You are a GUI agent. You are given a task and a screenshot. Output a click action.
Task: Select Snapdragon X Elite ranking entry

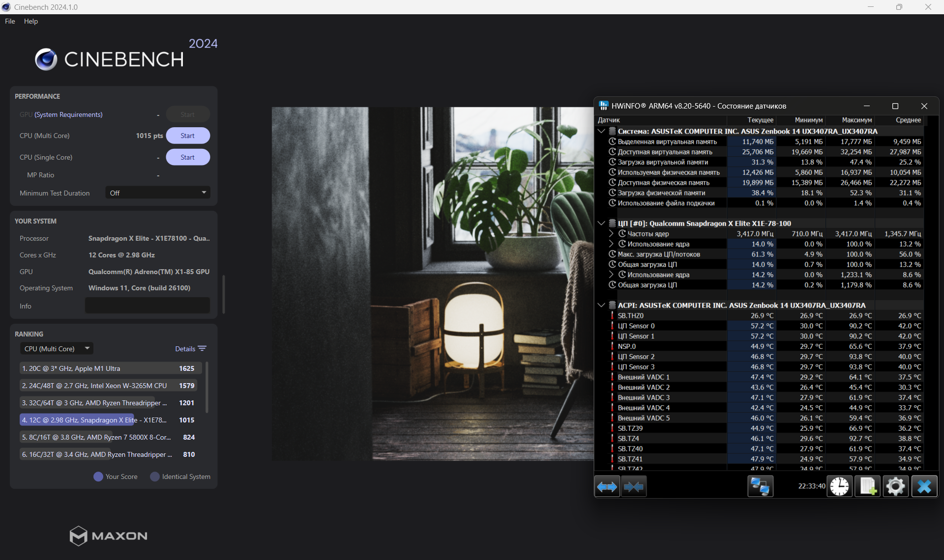pos(109,420)
